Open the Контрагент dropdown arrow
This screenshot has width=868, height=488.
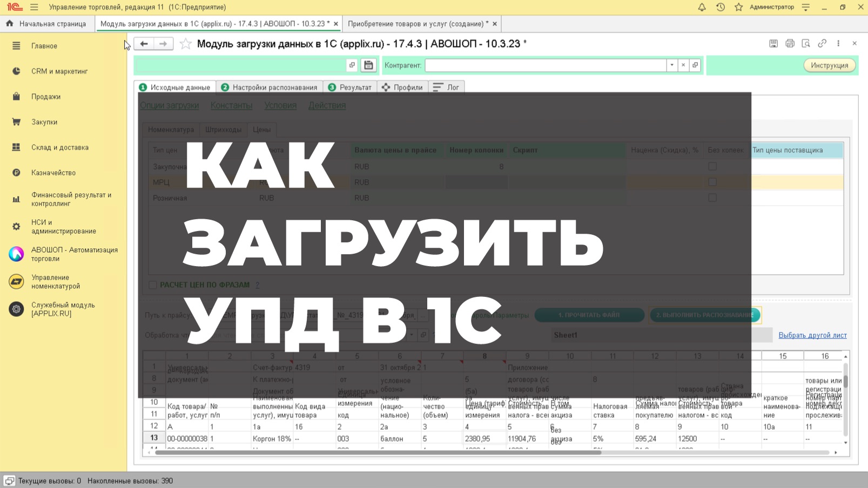point(671,65)
